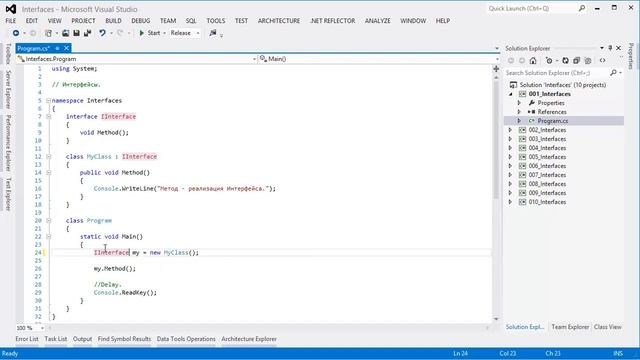Screen dimensions: 640x360
Task: Click the View Code icon in Solution Explorer
Action: click(602, 60)
